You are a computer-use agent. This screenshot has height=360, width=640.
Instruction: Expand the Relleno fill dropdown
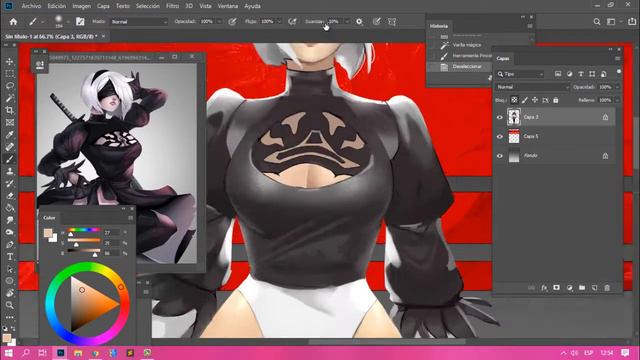(x=617, y=100)
